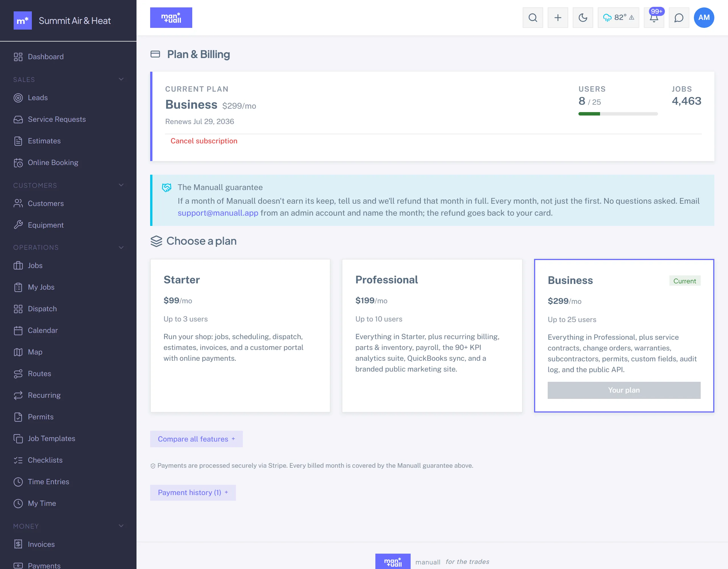Screen dimensions: 728x569
Task: Select the Starter plan card
Action: (x=240, y=335)
